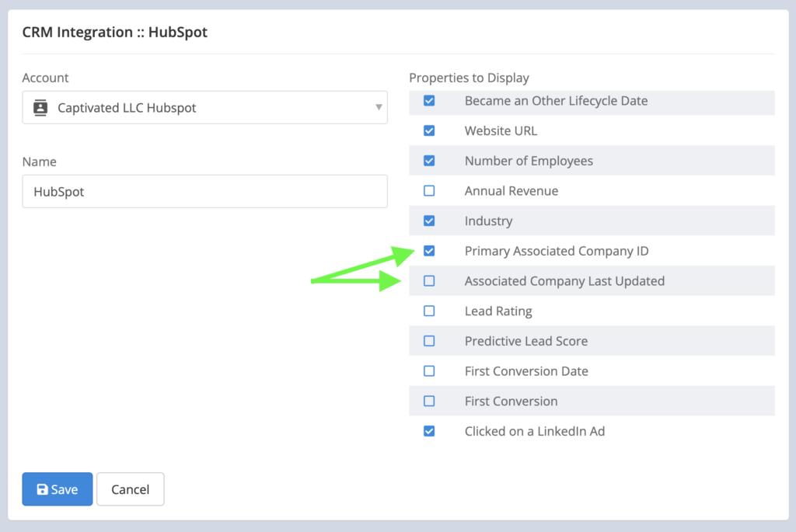
Task: Click the save disk icon on Save button
Action: (42, 489)
